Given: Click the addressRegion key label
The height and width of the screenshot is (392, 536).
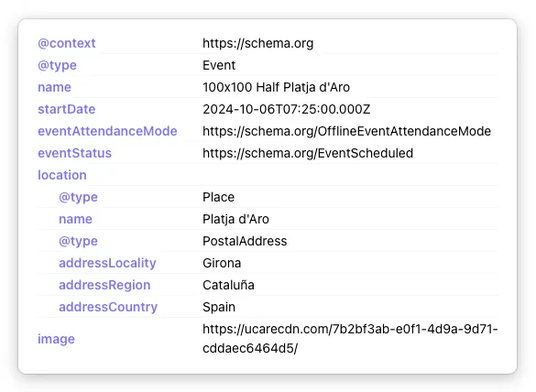Looking at the screenshot, I should point(104,285).
